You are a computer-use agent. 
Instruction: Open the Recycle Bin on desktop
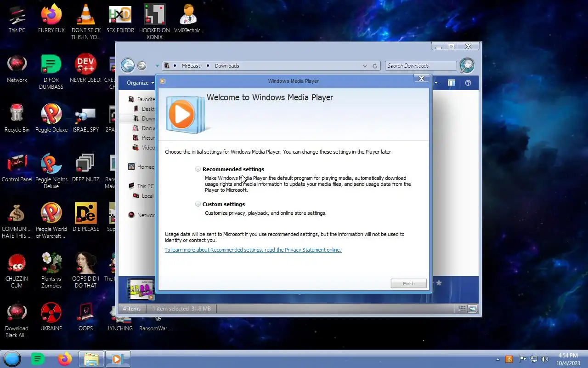pyautogui.click(x=17, y=119)
